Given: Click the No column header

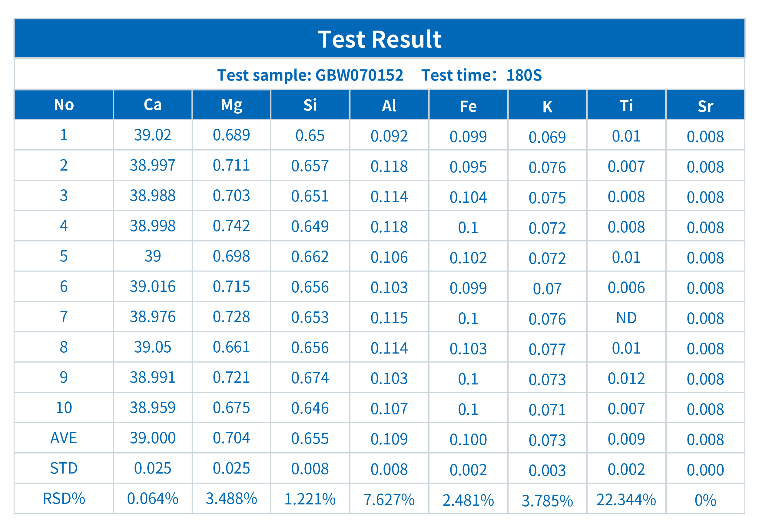Looking at the screenshot, I should coord(64,105).
